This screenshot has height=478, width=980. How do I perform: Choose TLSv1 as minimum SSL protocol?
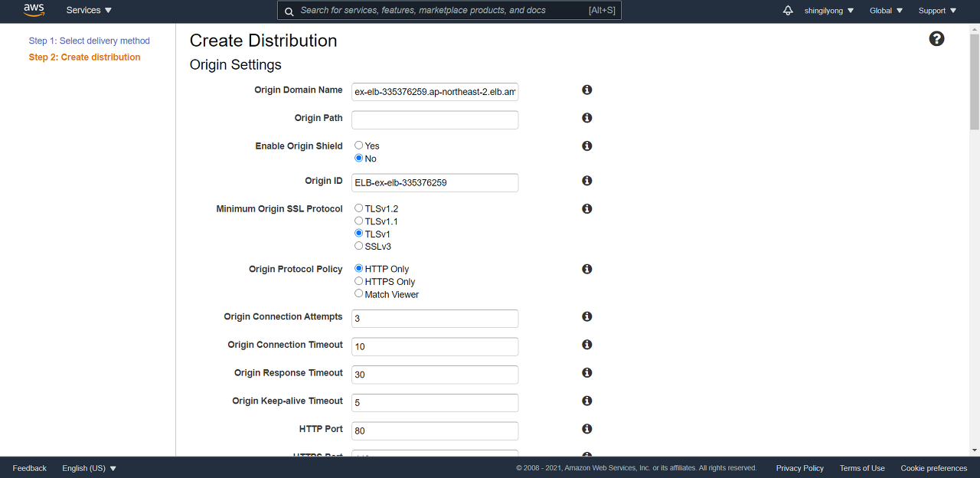358,233
